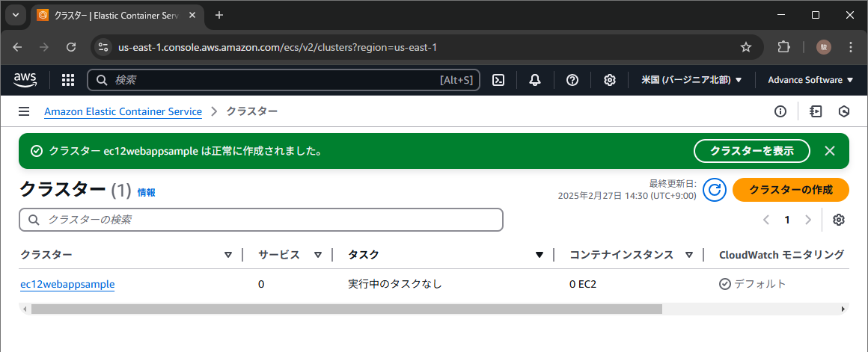Viewport: 868px width, 352px height.
Task: Open the region selector 米国 (バージニア北部)
Action: tap(691, 80)
